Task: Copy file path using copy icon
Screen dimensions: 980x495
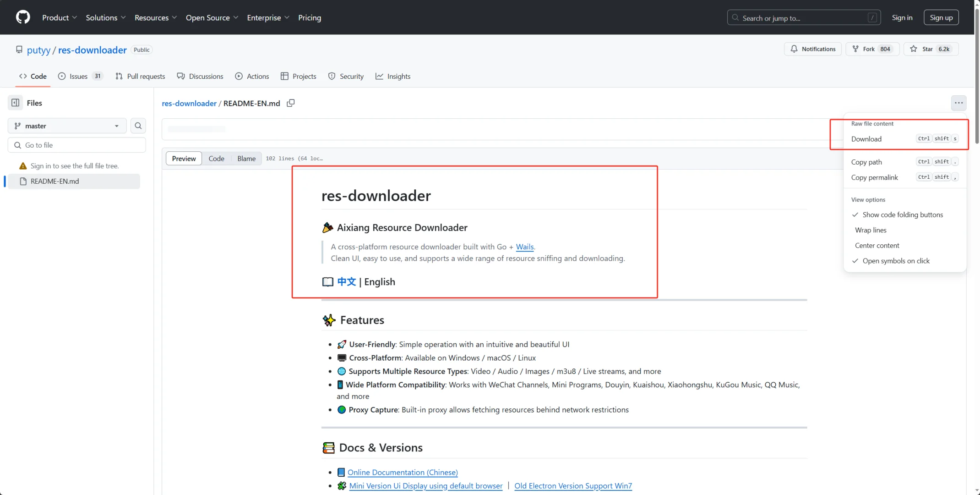Action: 290,103
